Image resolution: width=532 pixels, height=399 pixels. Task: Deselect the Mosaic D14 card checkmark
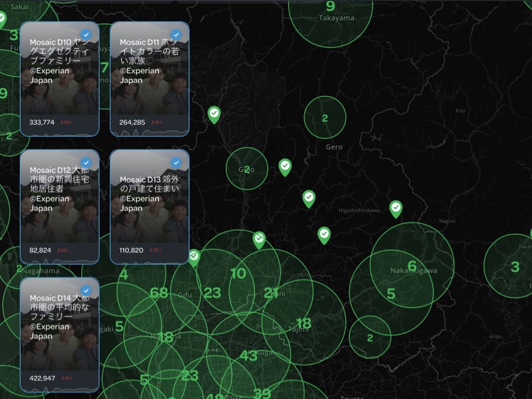86,290
